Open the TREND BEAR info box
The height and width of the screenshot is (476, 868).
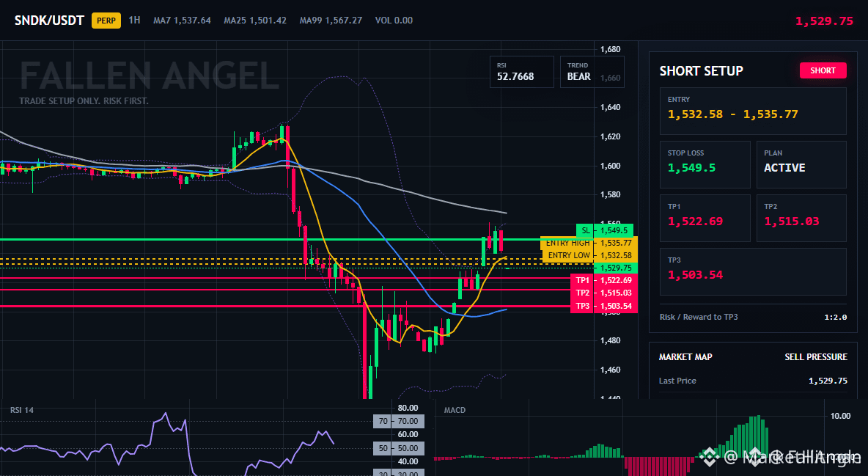(592, 72)
